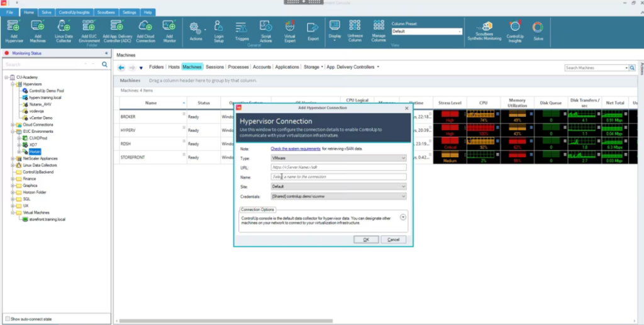Click Add EUC Environment in the ribbon
Screen dimensions: 644x325
pos(89,31)
